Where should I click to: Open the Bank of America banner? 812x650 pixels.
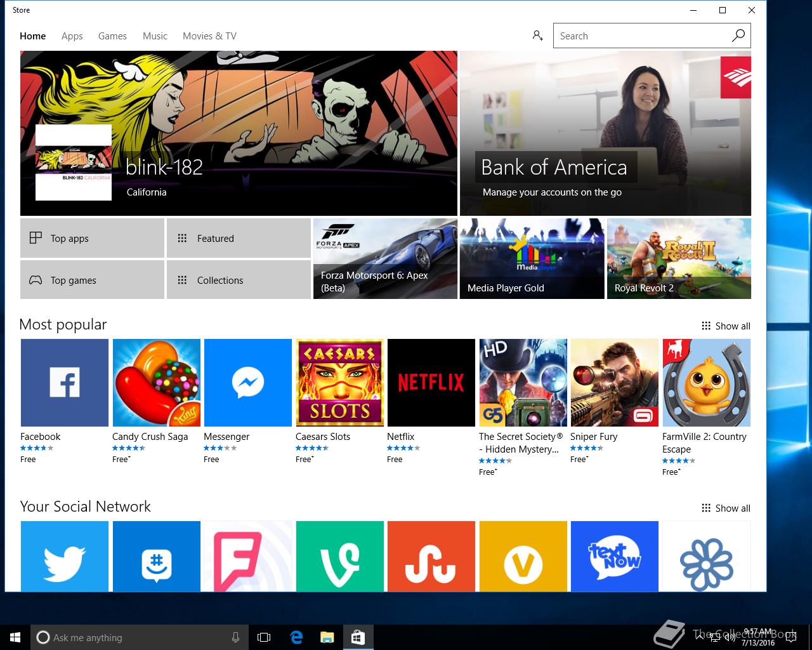pyautogui.click(x=605, y=133)
